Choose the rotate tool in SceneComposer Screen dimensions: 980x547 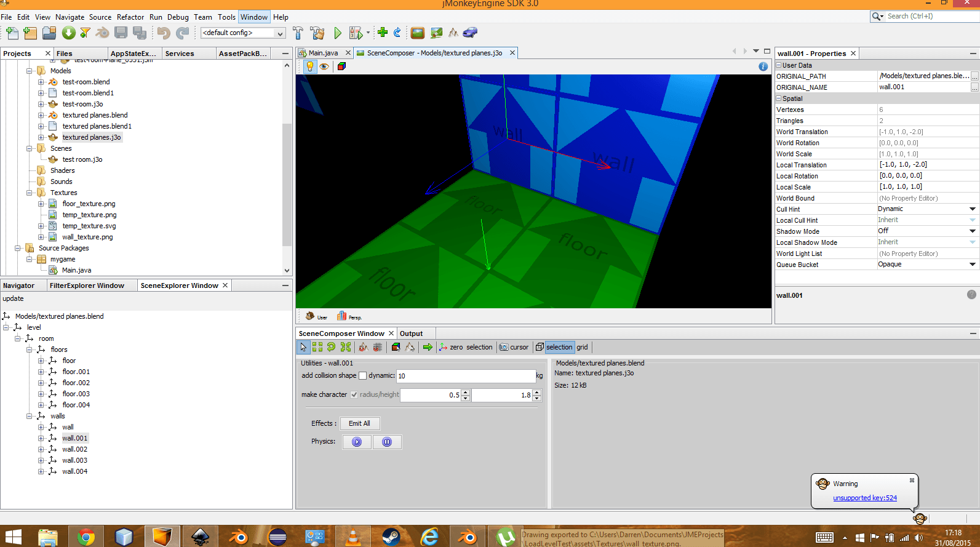click(331, 347)
